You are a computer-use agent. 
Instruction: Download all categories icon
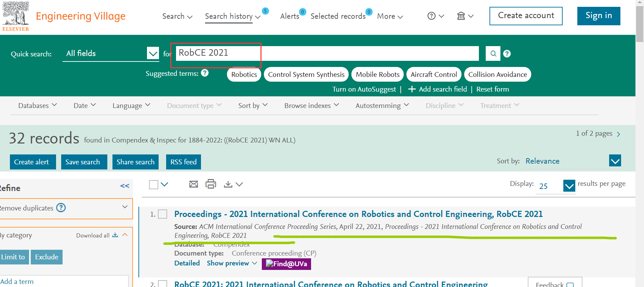pos(115,235)
